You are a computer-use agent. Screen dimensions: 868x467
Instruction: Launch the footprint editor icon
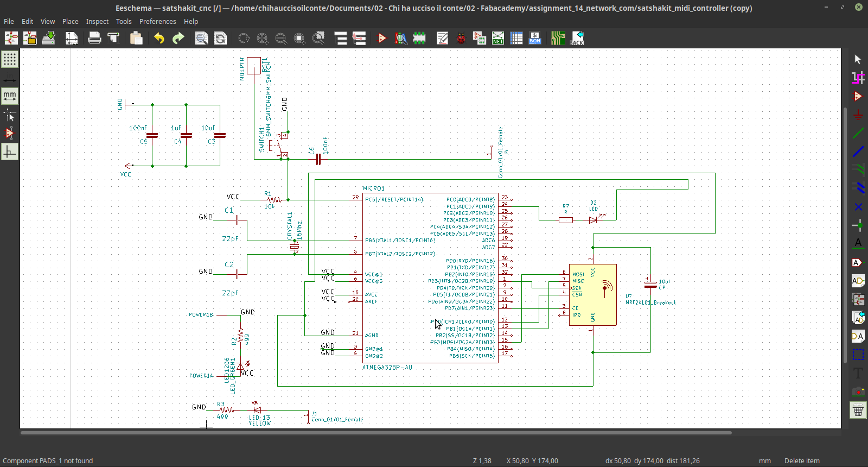(x=419, y=38)
